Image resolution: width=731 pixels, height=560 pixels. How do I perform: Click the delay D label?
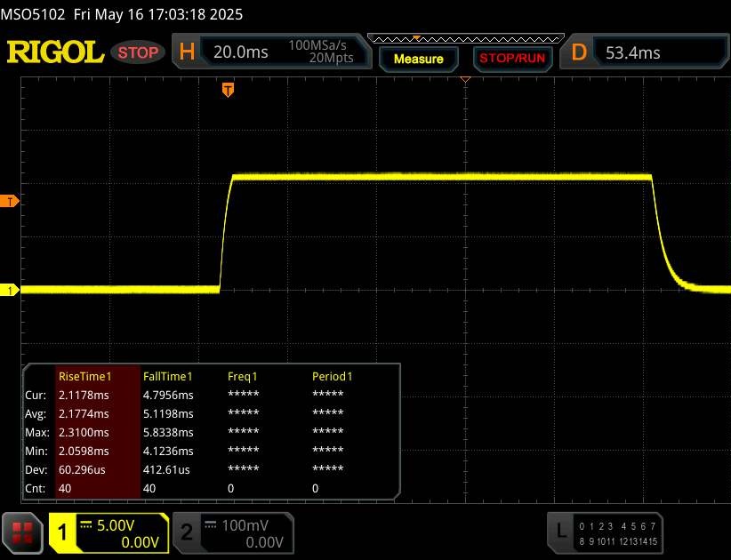pos(579,52)
